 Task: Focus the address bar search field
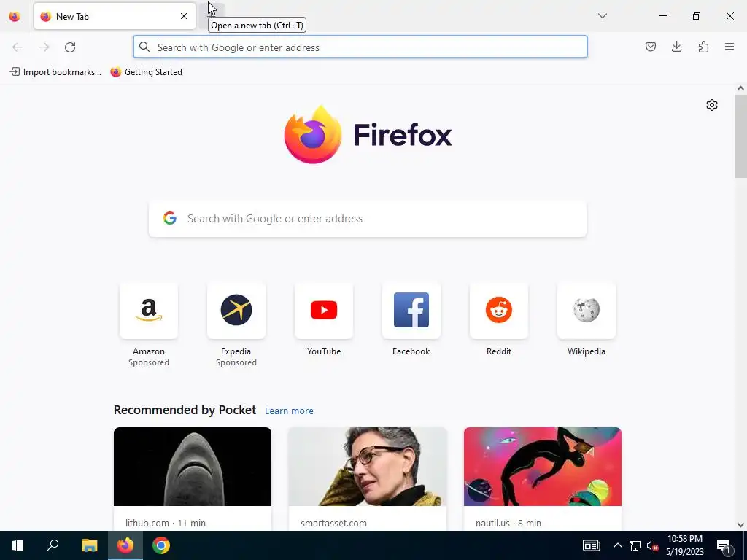tap(360, 47)
